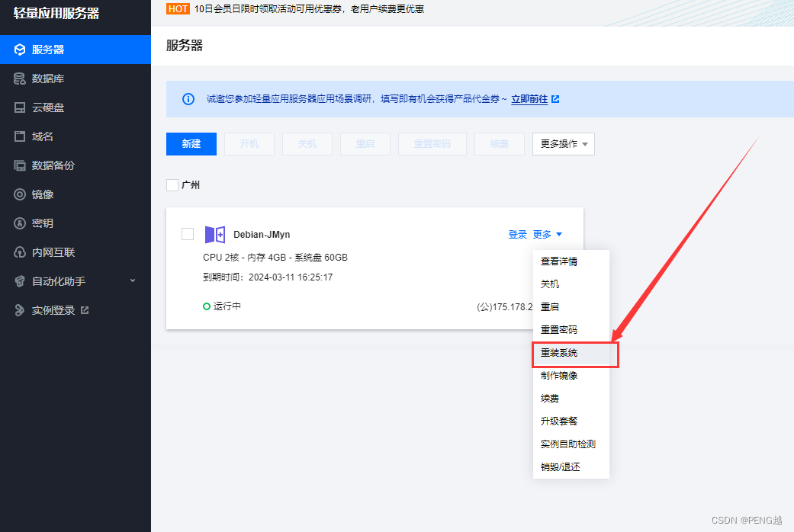This screenshot has width=794, height=532.
Task: Follow the 立即前往 link
Action: [529, 99]
